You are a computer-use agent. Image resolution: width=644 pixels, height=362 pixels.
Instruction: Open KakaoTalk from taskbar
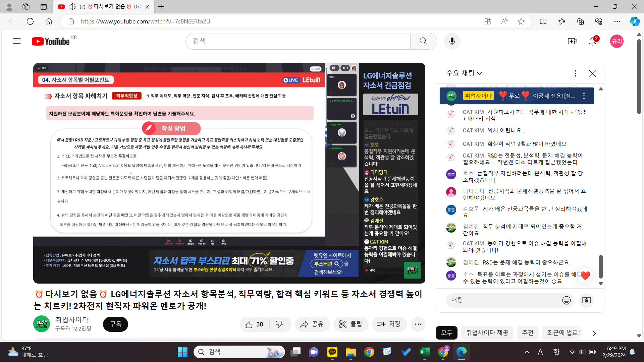[332, 352]
